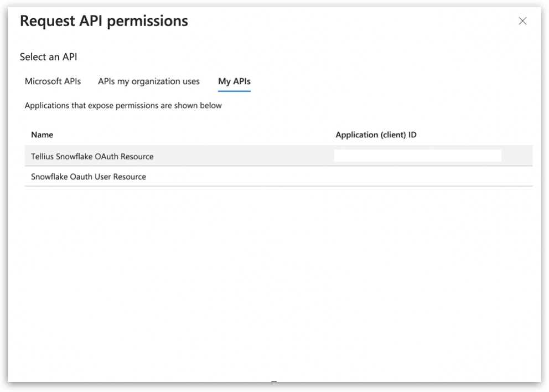Click the applications expose permissions description text
The image size is (549, 392).
click(123, 105)
